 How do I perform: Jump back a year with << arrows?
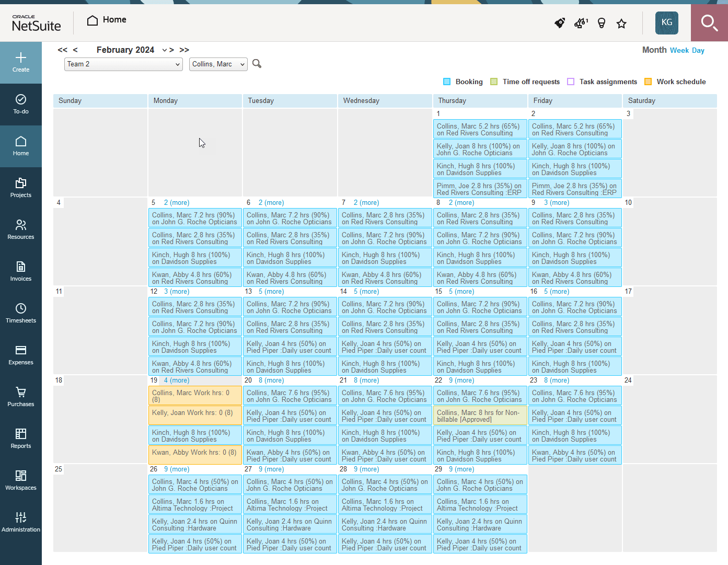63,50
